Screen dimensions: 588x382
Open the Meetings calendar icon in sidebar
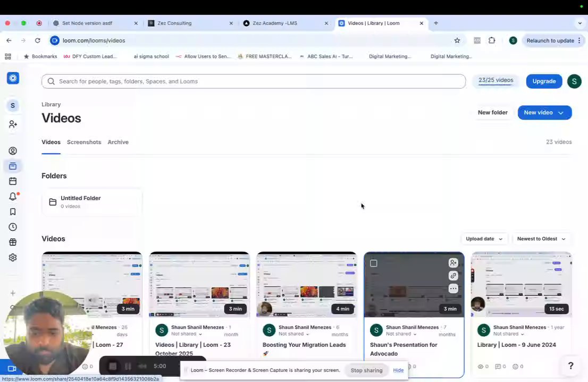click(x=13, y=181)
